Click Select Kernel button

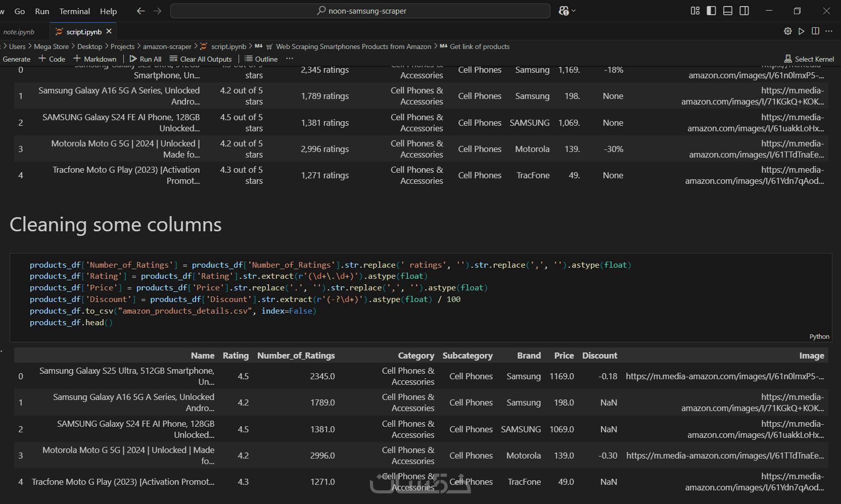tap(809, 59)
